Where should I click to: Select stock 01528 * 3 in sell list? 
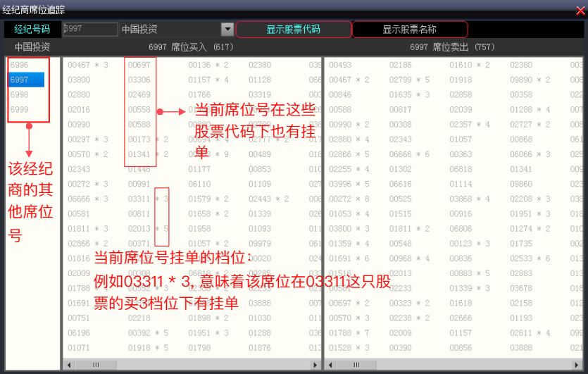tap(349, 348)
